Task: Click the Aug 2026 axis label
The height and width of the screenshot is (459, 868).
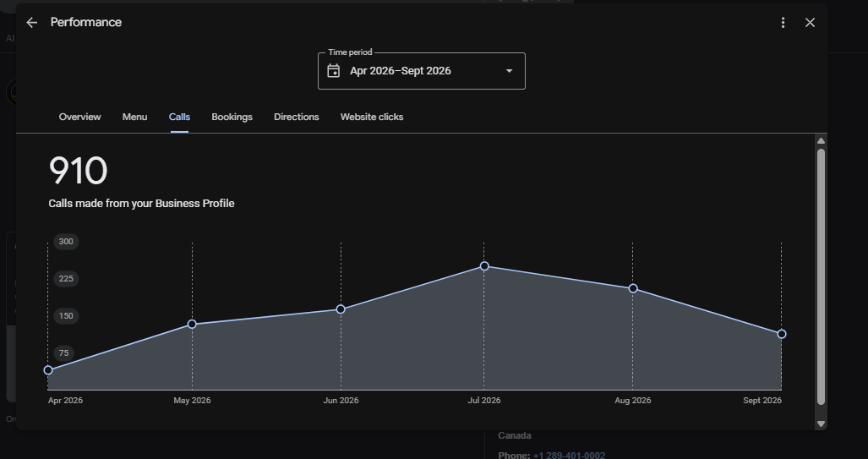Action: tap(633, 401)
